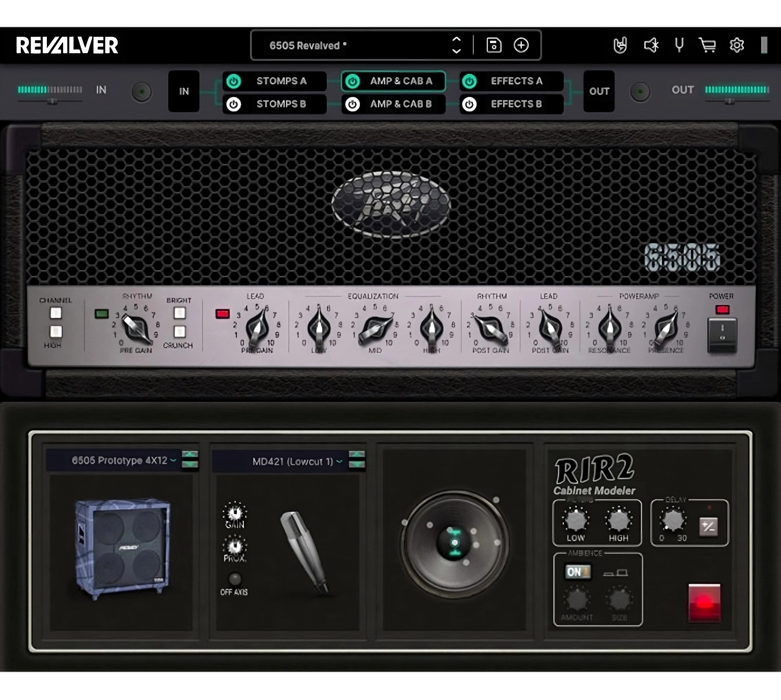Toggle Effects A power button
Image resolution: width=781 pixels, height=700 pixels.
point(470,81)
